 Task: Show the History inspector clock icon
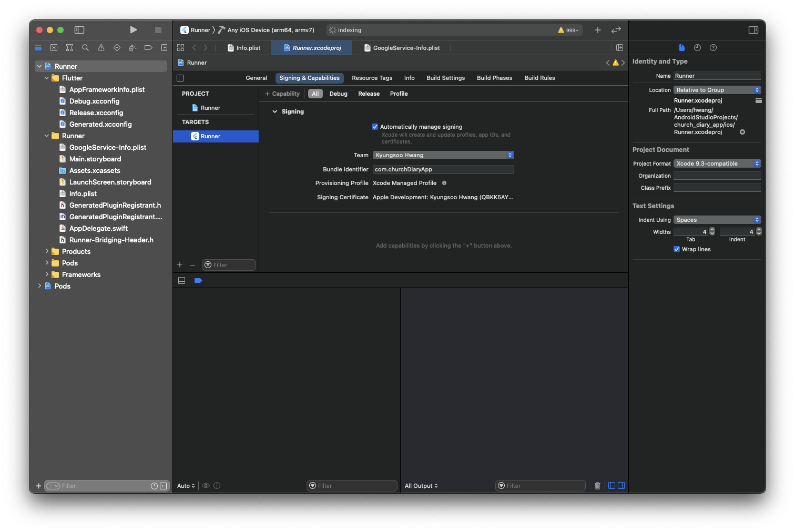coord(697,47)
